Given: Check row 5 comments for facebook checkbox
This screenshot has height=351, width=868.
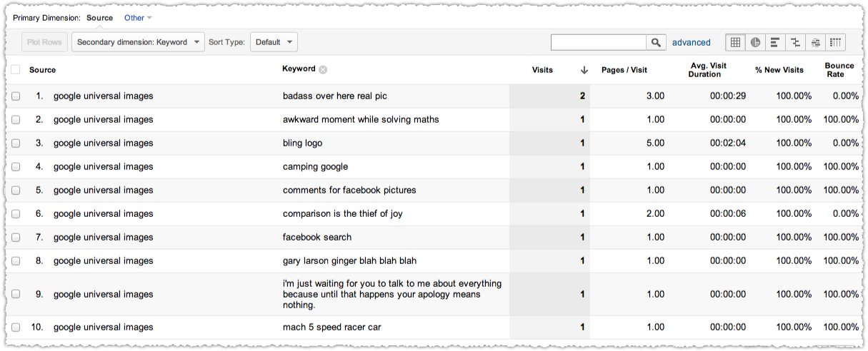Looking at the screenshot, I should click(x=16, y=190).
